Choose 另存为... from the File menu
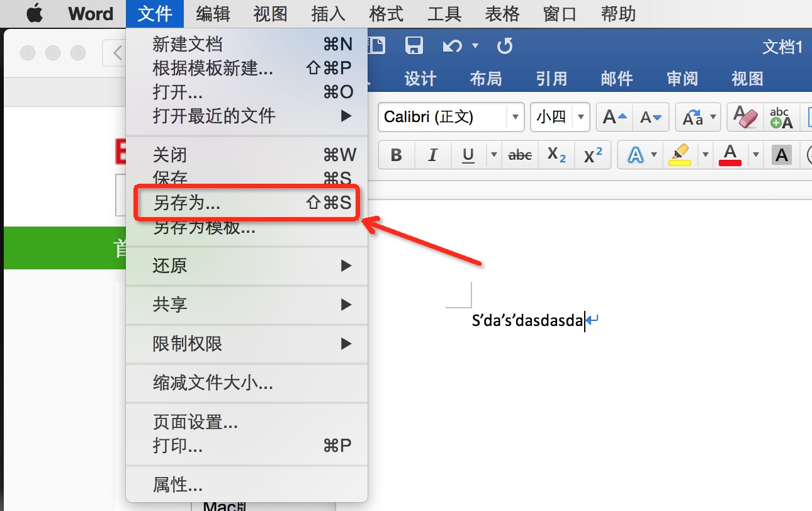812x511 pixels. pyautogui.click(x=247, y=203)
